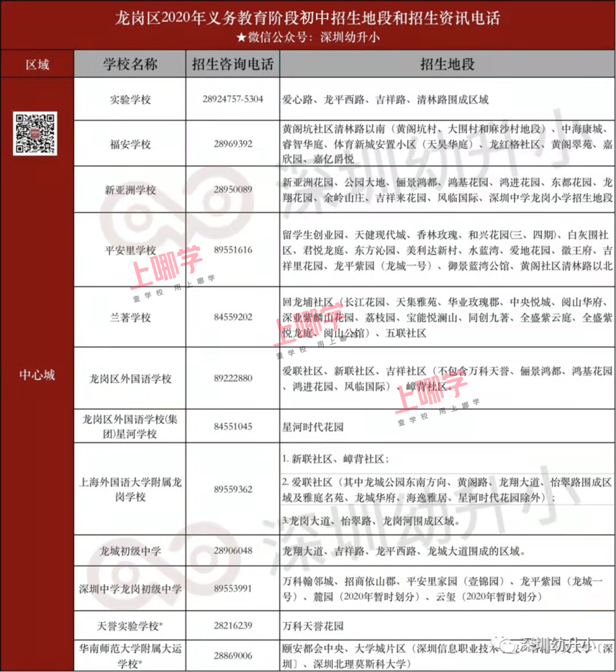
Task: Click area text '龙翔大道、吉祥路、龙平西路、龙城大道围成的区域'
Action: tap(404, 551)
